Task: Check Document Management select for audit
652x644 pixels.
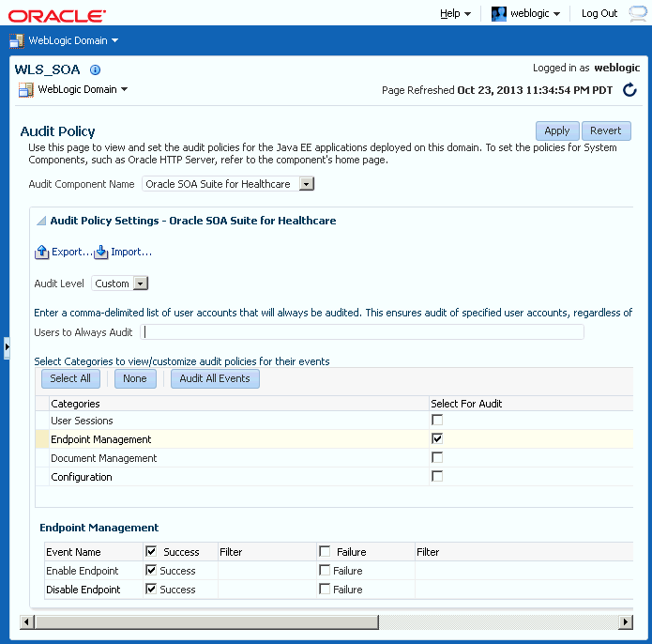Action: point(437,457)
